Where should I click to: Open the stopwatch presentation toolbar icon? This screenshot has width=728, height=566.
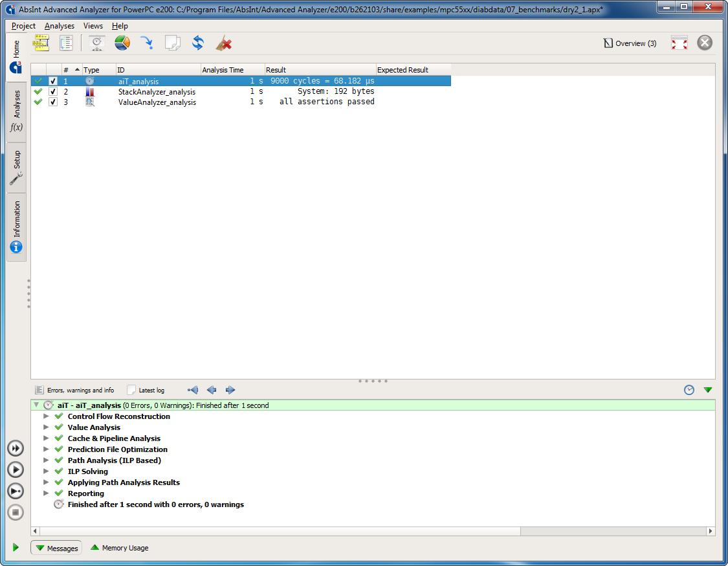pos(96,43)
